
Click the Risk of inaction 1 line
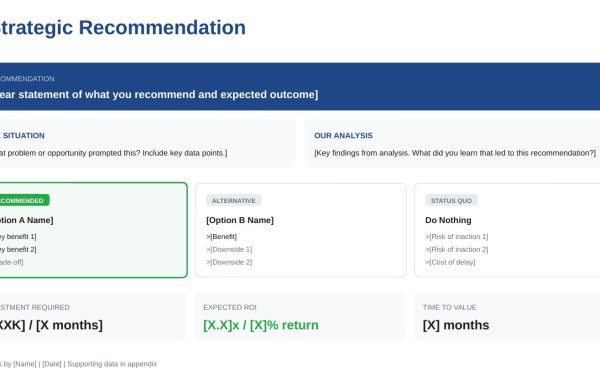[457, 237]
